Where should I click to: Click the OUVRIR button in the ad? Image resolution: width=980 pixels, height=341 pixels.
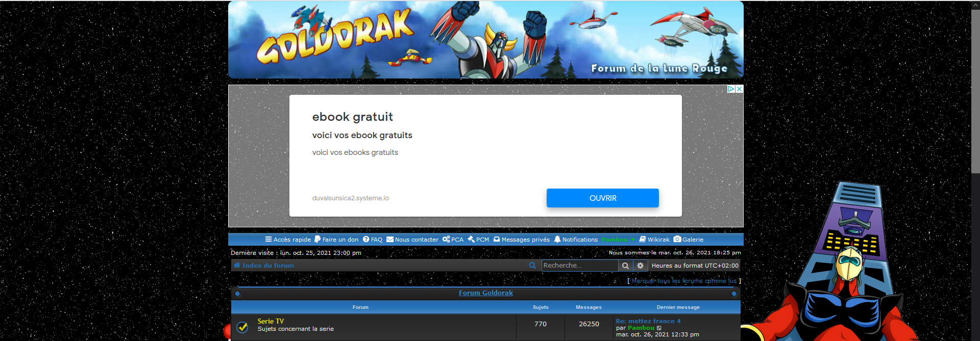[x=603, y=198]
